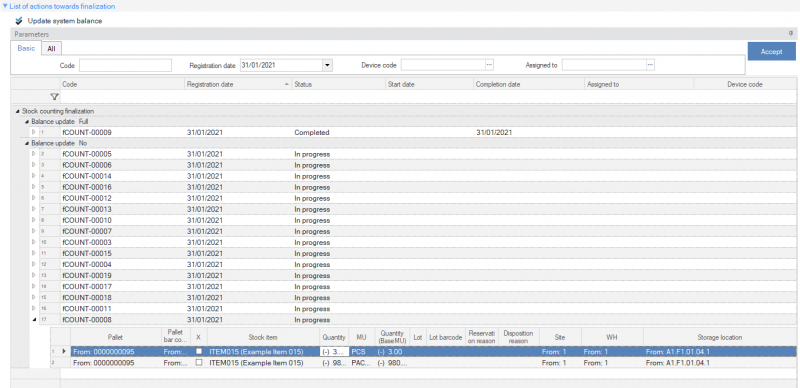Viewport: 800px width, 388px height.
Task: Click the Status column header
Action: click(x=338, y=84)
